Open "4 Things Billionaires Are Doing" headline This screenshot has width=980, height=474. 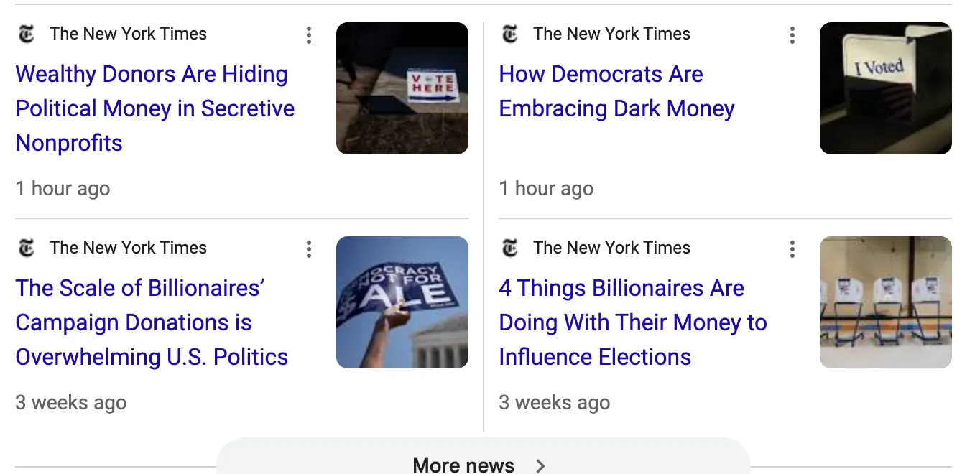coord(632,322)
